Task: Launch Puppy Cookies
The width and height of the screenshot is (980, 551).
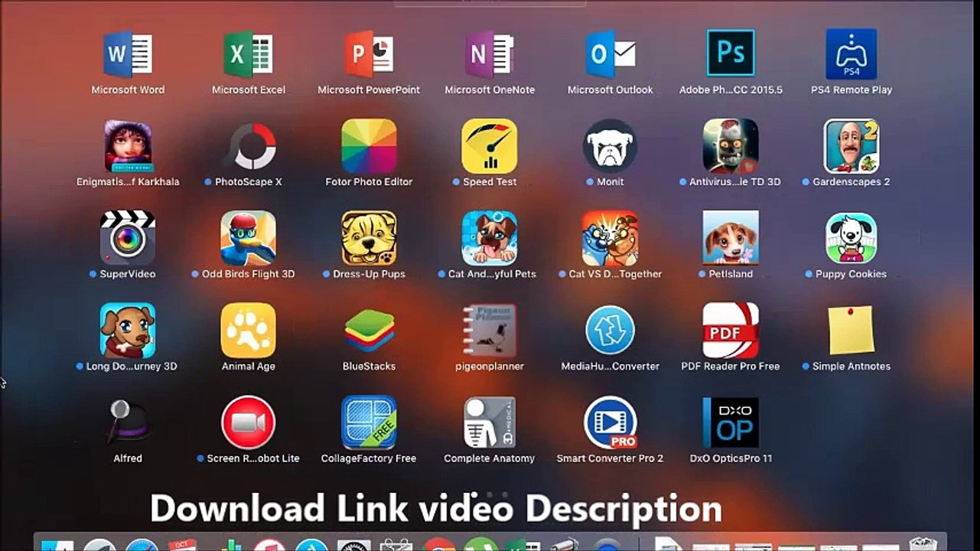Action: [x=851, y=238]
